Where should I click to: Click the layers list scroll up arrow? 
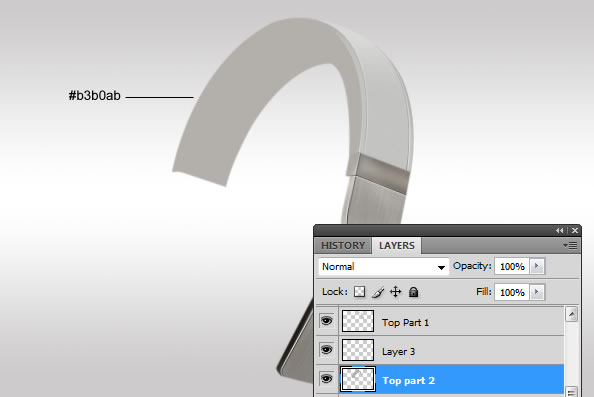(x=571, y=314)
